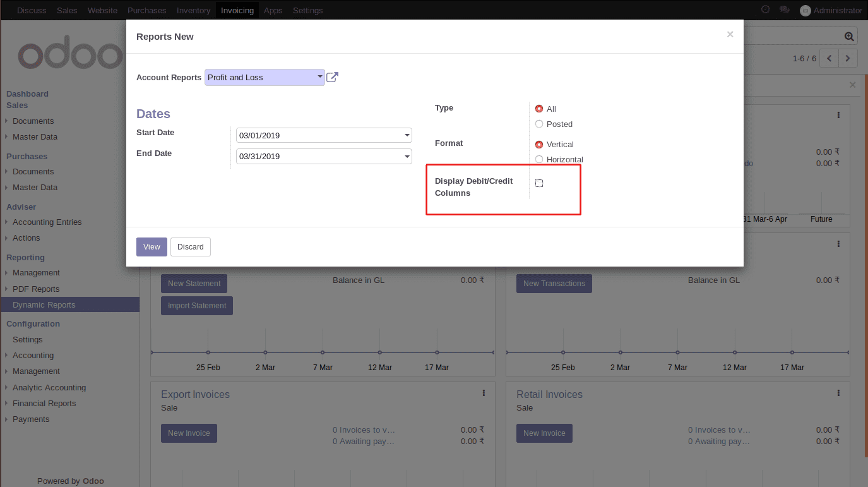
Task: Choose Horizontal format radio button
Action: [539, 159]
